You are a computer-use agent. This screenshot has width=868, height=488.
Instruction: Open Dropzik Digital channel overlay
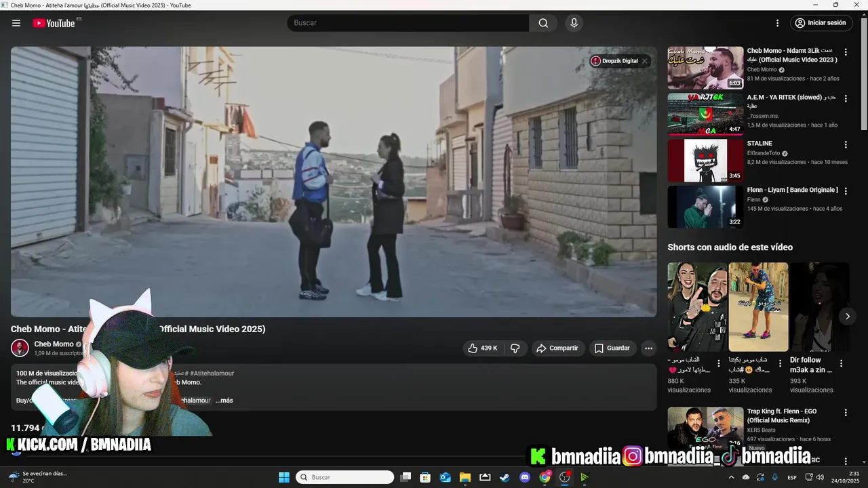pyautogui.click(x=614, y=61)
